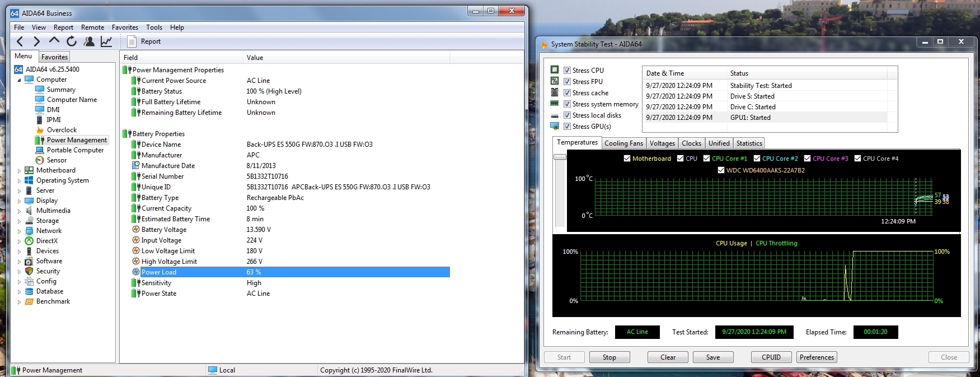Toggle the Stress local disks checkbox
The image size is (980, 377).
coord(567,115)
